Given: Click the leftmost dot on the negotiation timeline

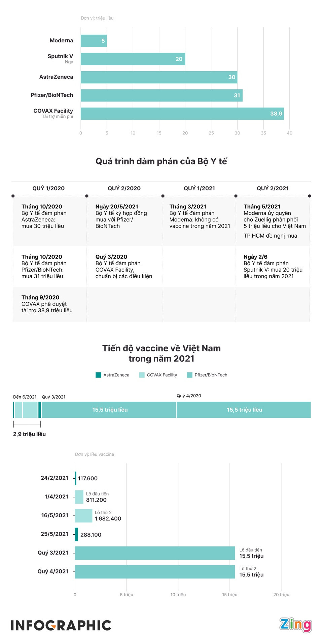Looking at the screenshot, I should [x=13, y=196].
